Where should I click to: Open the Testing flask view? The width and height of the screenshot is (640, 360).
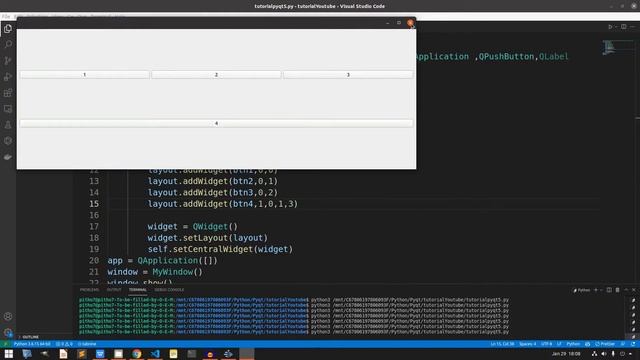(8, 125)
